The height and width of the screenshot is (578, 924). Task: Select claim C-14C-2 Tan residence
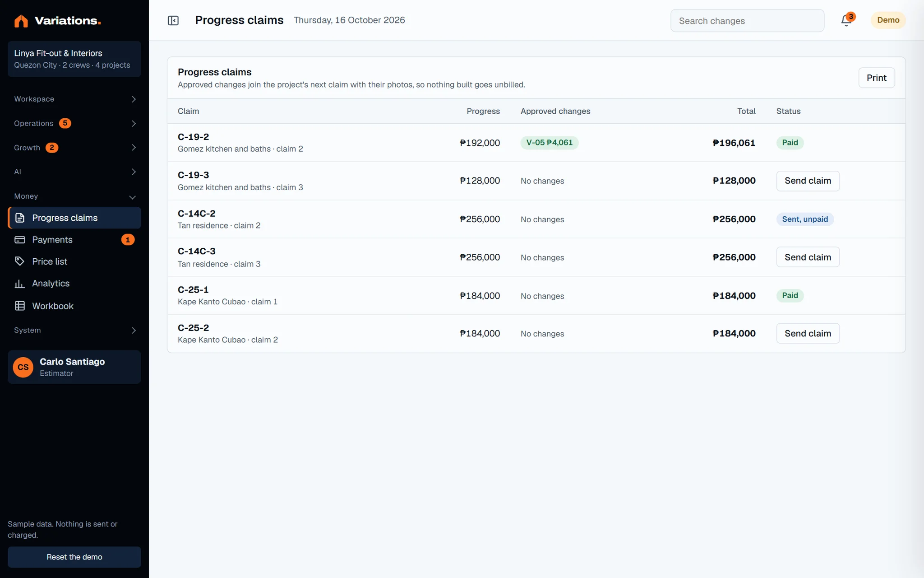pos(536,219)
